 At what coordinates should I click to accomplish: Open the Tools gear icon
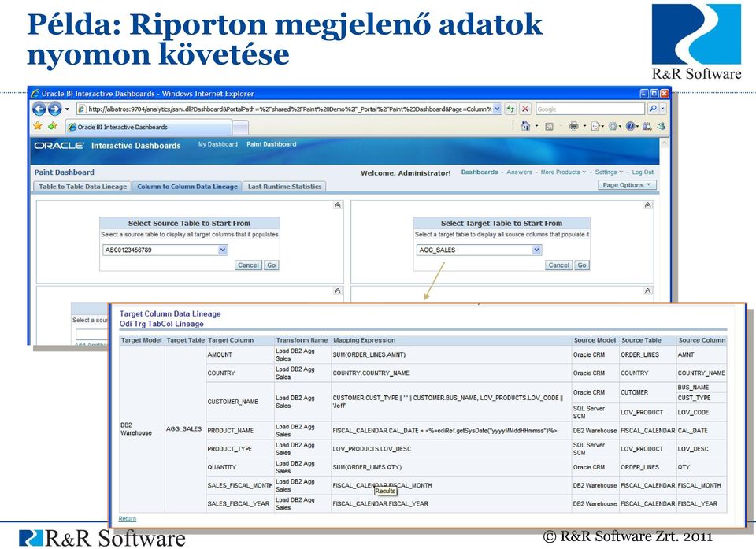coord(613,126)
